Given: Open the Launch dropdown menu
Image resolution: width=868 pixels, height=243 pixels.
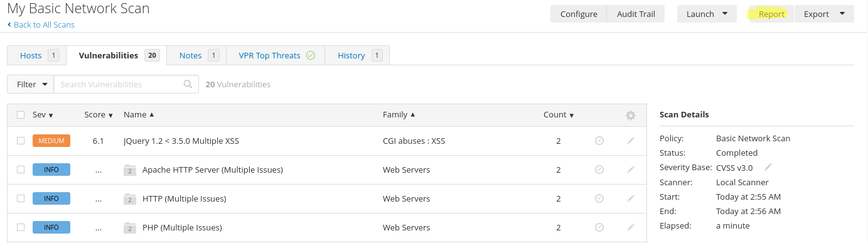Looking at the screenshot, I should (x=707, y=14).
